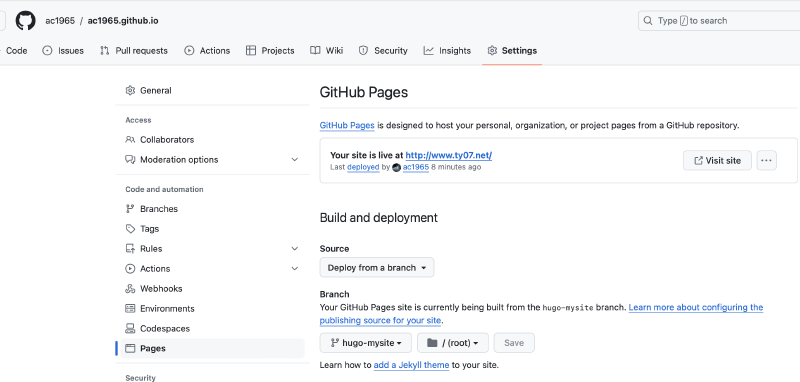The image size is (800, 382).
Task: Click the Visit site button
Action: coord(717,161)
